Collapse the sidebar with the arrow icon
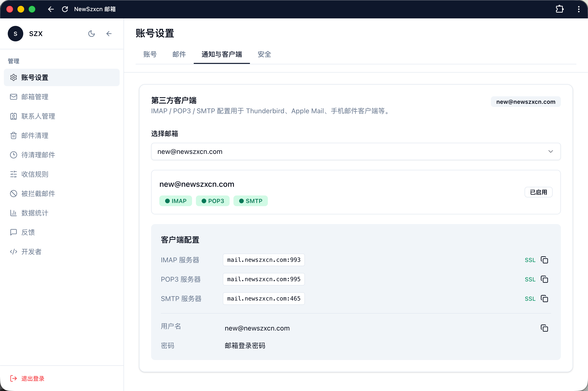 (109, 34)
